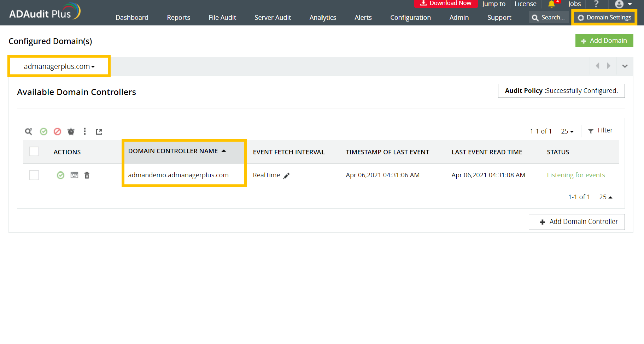This screenshot has height=344, width=644.
Task: Click the notification bell with badge 4
Action: click(x=552, y=5)
